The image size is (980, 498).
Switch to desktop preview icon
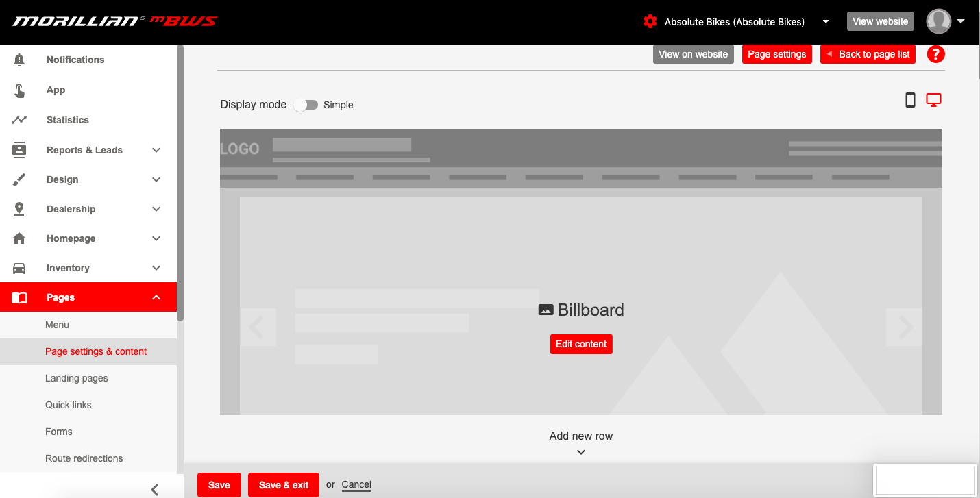[933, 101]
